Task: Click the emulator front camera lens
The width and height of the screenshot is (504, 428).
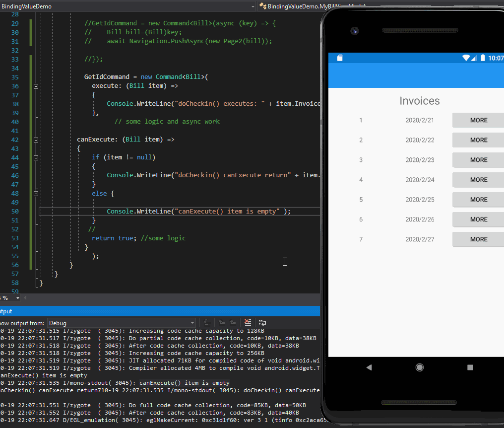Action: (x=355, y=31)
